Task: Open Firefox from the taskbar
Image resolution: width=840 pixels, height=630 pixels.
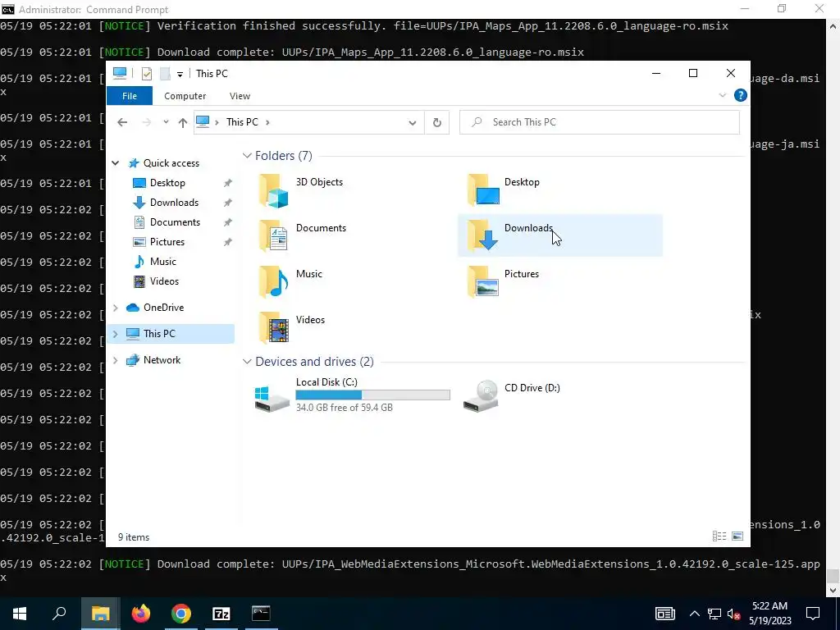Action: coord(141,614)
